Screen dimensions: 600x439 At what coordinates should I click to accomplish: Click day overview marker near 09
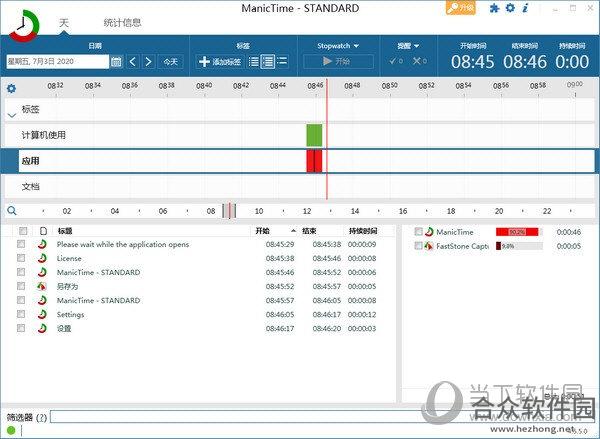229,211
